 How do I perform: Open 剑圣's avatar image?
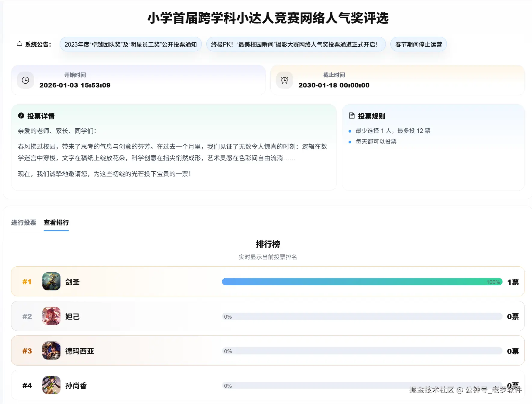(x=51, y=281)
